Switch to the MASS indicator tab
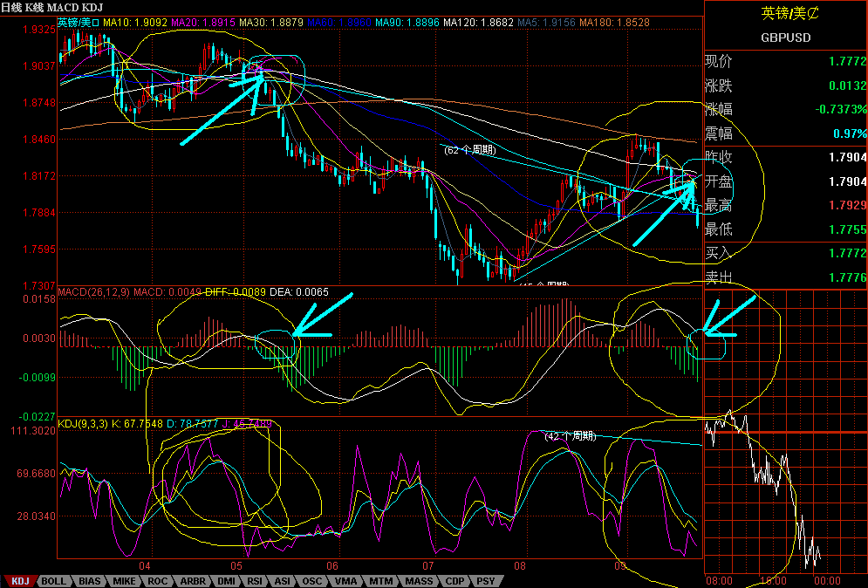Screen dimensions: 868x588 click(x=419, y=581)
